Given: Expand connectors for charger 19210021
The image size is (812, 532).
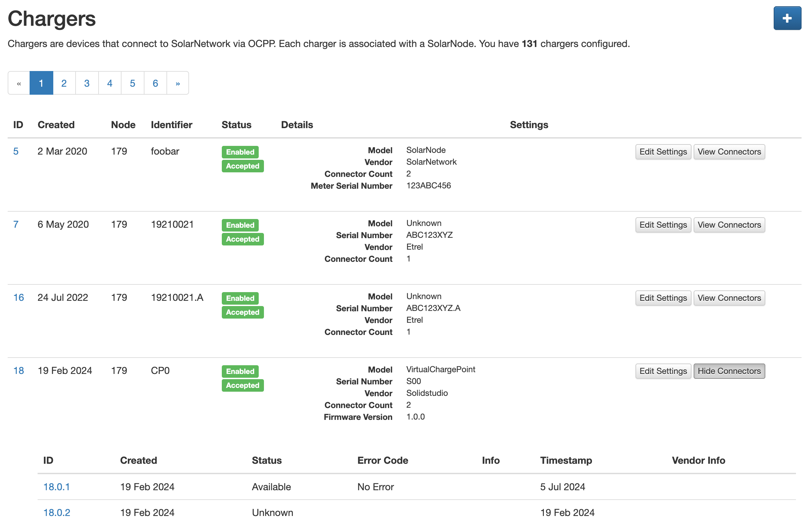Looking at the screenshot, I should click(729, 225).
